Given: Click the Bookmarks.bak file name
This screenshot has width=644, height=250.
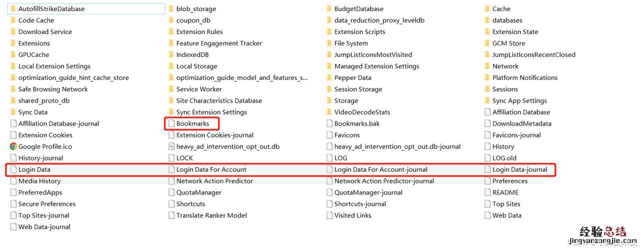Looking at the screenshot, I should point(357,123).
